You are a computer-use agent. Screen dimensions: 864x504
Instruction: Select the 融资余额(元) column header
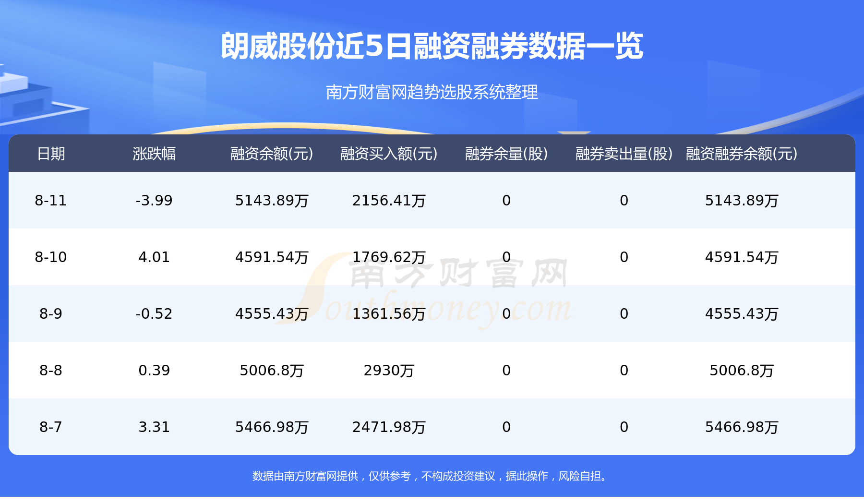[x=272, y=154]
